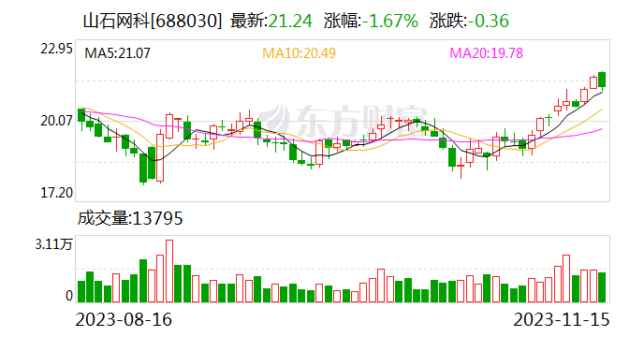Select the latest price 最新:21.24

271,21
